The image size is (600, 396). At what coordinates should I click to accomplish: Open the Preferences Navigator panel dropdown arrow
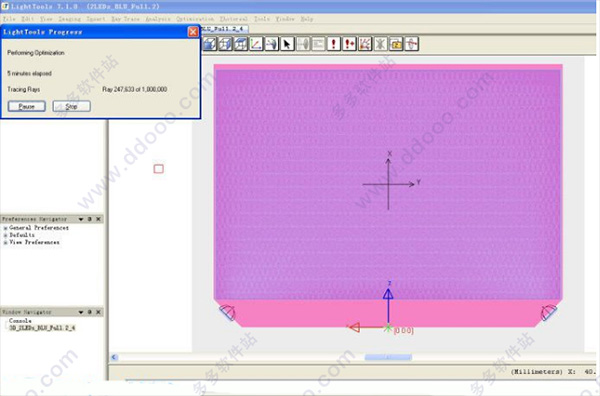[81, 219]
